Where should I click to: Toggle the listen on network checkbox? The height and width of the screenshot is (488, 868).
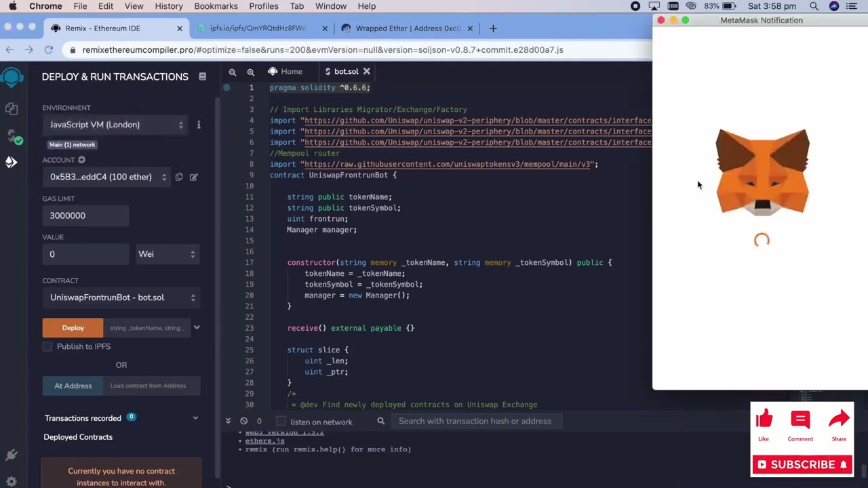(281, 421)
